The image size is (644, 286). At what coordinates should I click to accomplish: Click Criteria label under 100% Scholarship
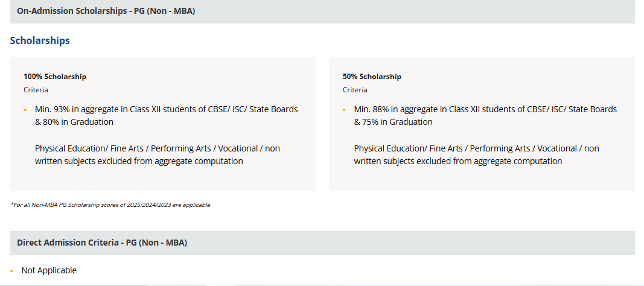click(36, 89)
